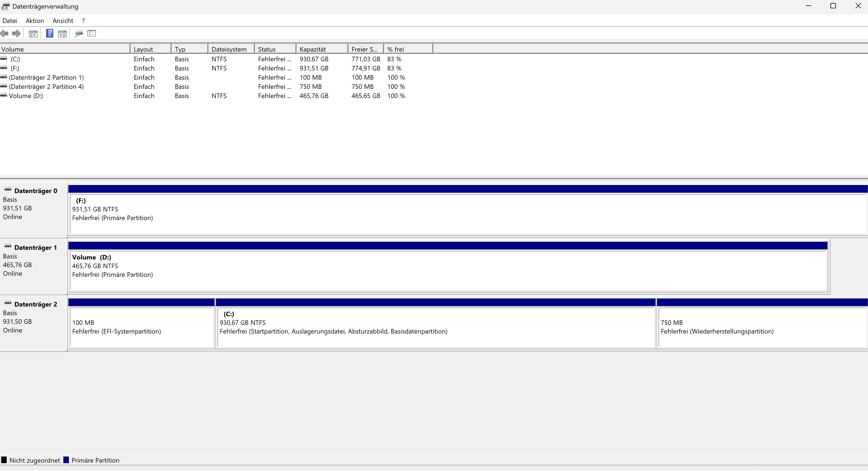Open the Aktion menu
The image size is (868, 471).
click(35, 21)
